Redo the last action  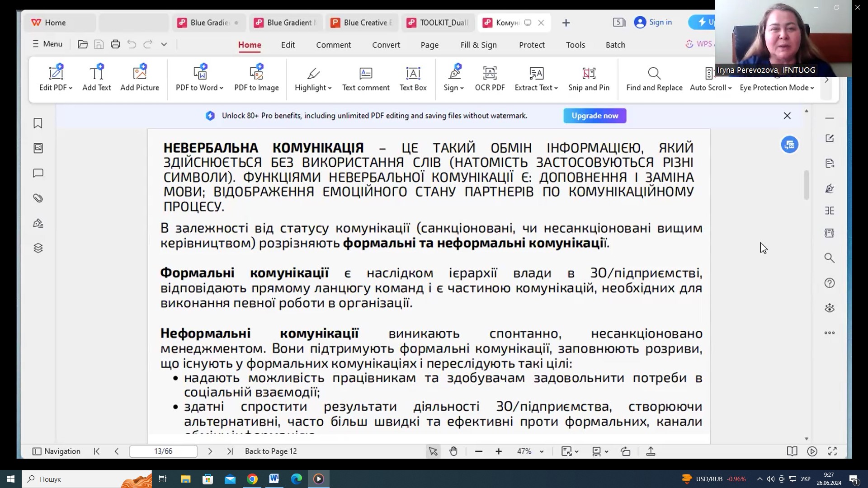point(148,44)
